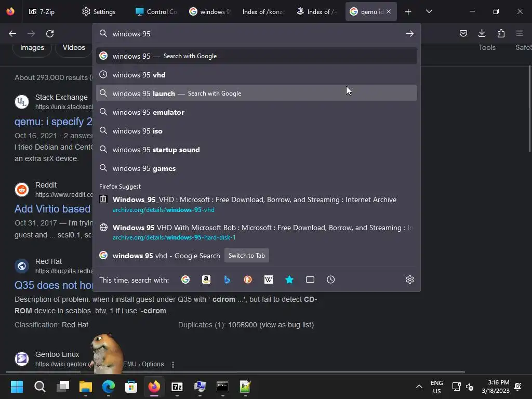The width and height of the screenshot is (532, 399).
Task: Open Notepad++ from taskbar
Action: click(x=245, y=387)
